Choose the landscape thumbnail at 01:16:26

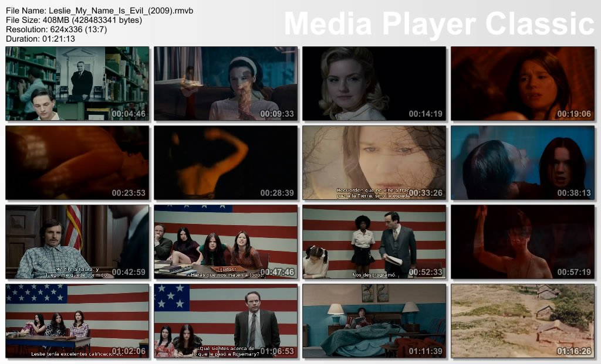click(523, 321)
